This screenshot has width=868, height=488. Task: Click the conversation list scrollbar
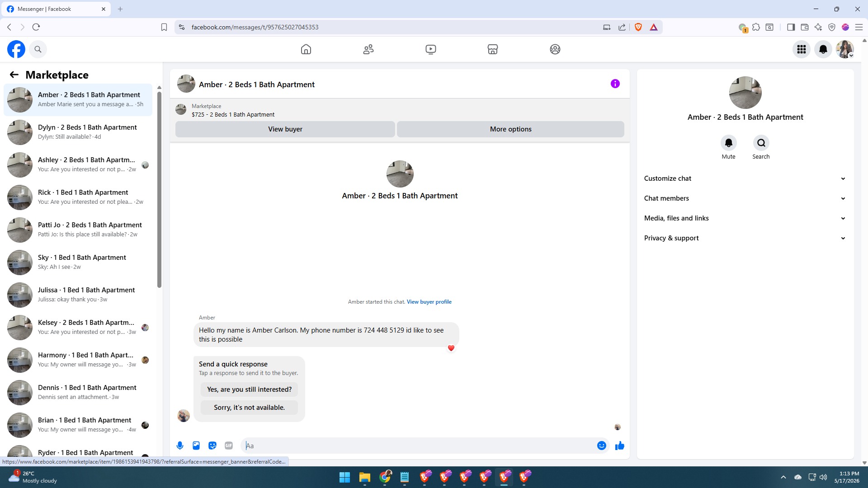pos(159,190)
